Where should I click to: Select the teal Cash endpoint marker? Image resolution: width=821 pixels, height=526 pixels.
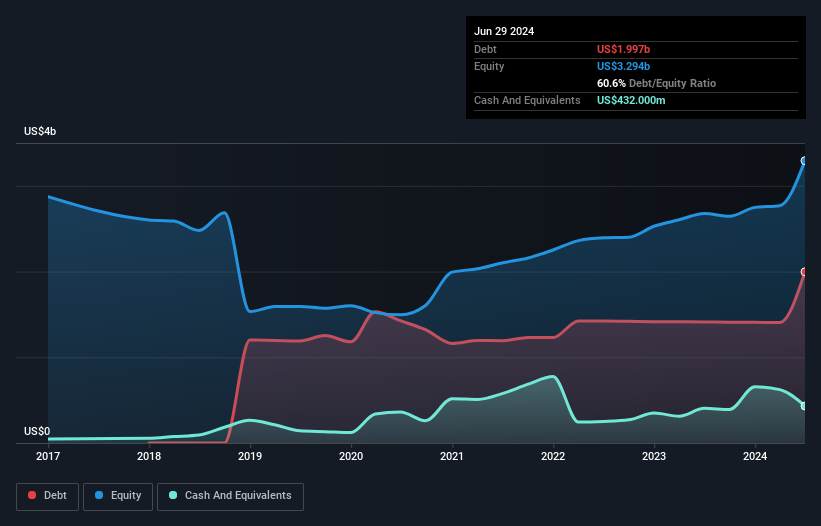coord(804,406)
